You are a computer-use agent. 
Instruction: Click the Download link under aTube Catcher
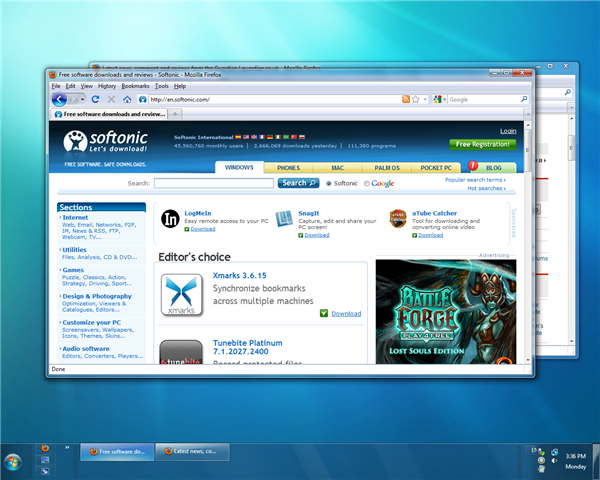[x=430, y=235]
